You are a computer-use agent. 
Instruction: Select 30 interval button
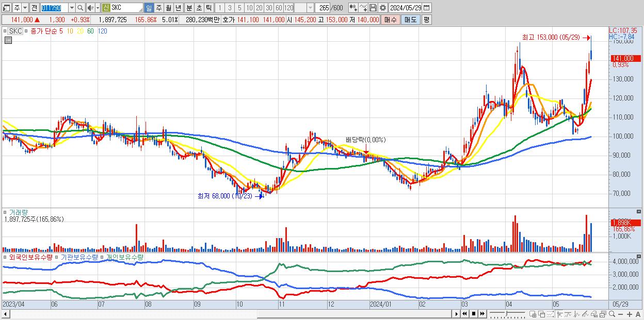[269, 8]
